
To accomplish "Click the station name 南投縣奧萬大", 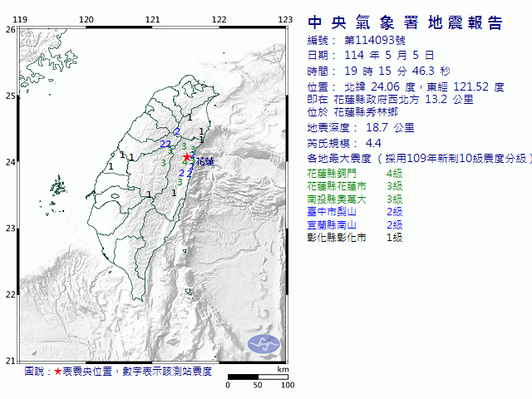I will click(337, 199).
